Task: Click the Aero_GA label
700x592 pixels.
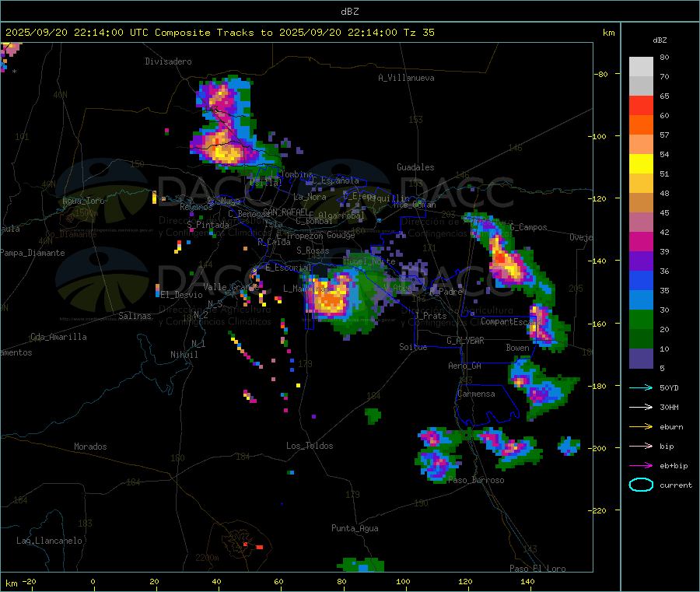Action: tap(465, 366)
